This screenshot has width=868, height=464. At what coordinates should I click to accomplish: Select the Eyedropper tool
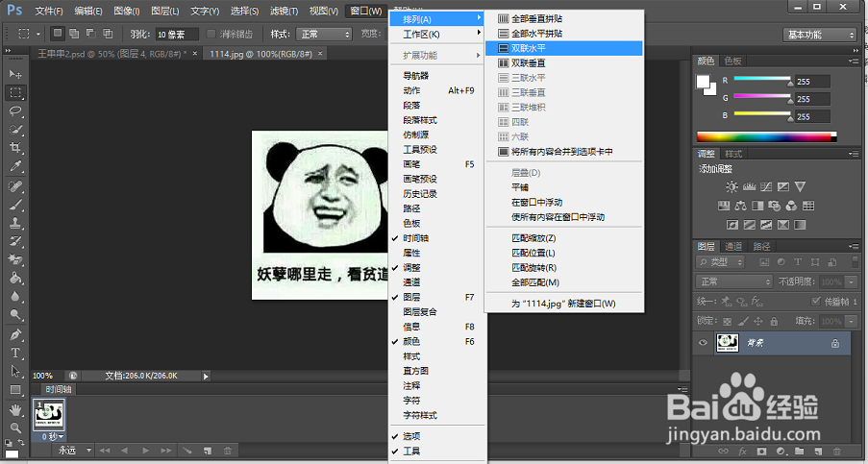pos(15,166)
